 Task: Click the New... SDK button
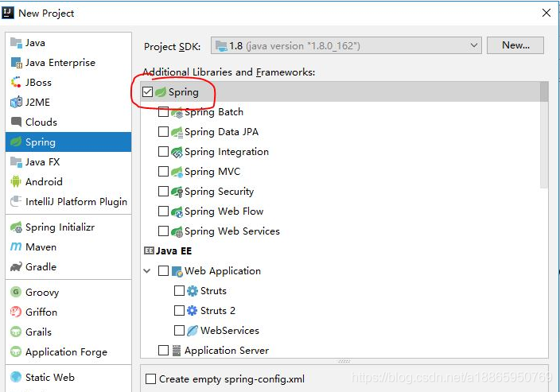(515, 45)
